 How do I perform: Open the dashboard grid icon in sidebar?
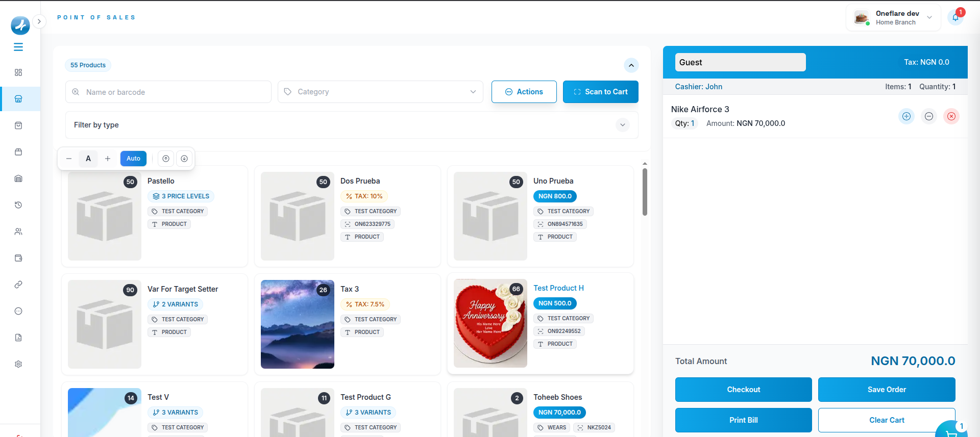pyautogui.click(x=18, y=72)
